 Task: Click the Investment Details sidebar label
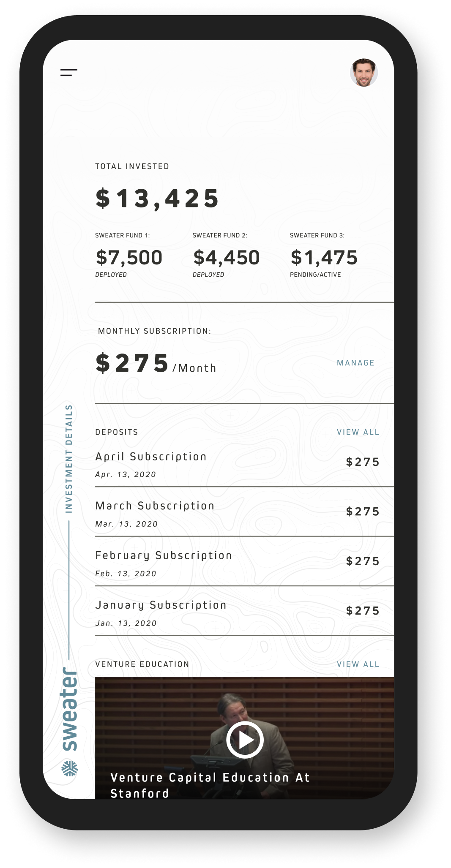pos(69,459)
